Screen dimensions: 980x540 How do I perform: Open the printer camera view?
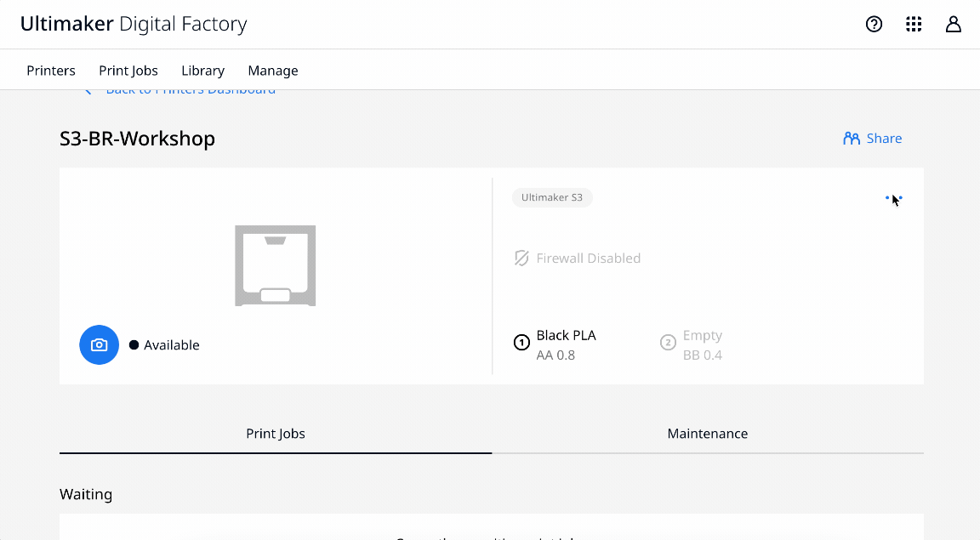(x=99, y=344)
